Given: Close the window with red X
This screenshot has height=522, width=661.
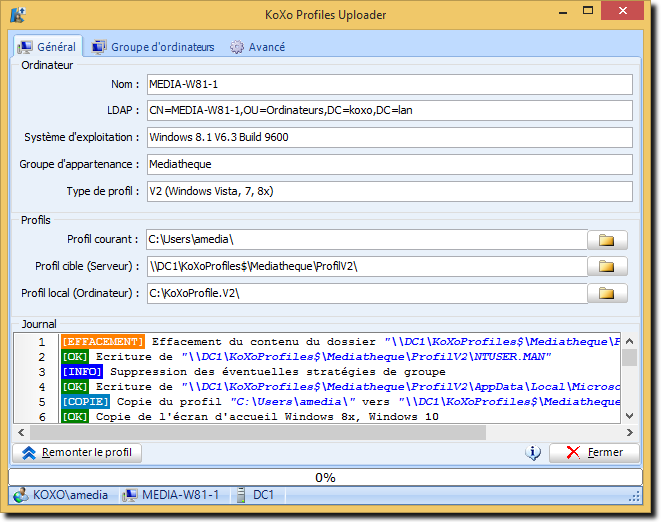Looking at the screenshot, I should click(623, 11).
